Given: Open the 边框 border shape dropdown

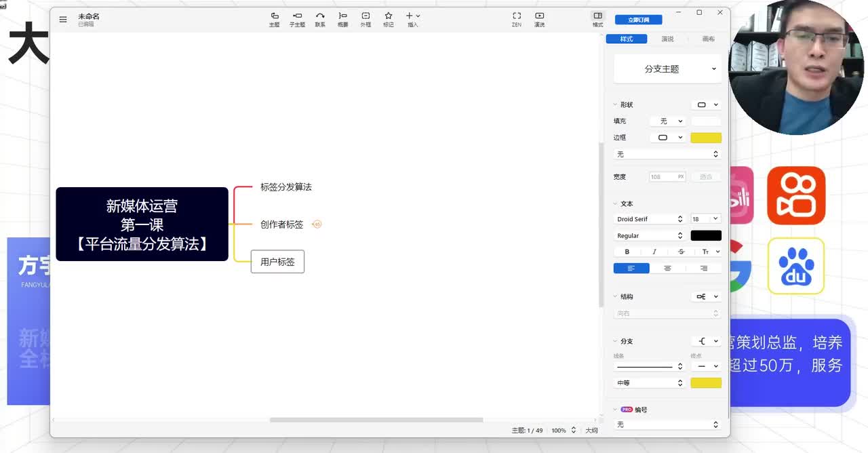Looking at the screenshot, I should click(668, 137).
